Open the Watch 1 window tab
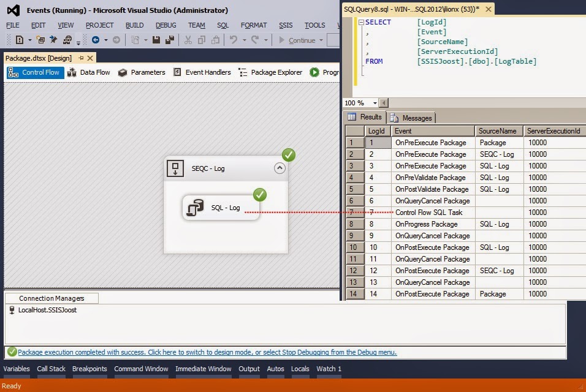The height and width of the screenshot is (392, 586). point(329,369)
